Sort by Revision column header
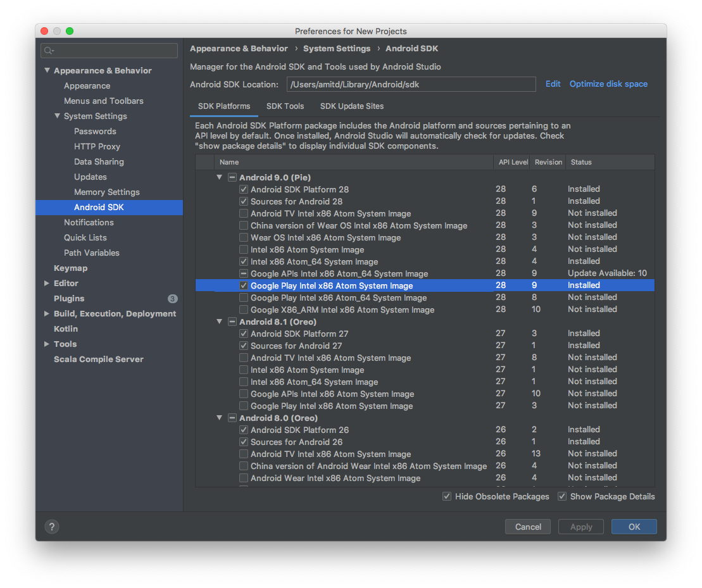Image resolution: width=702 pixels, height=588 pixels. pyautogui.click(x=548, y=162)
